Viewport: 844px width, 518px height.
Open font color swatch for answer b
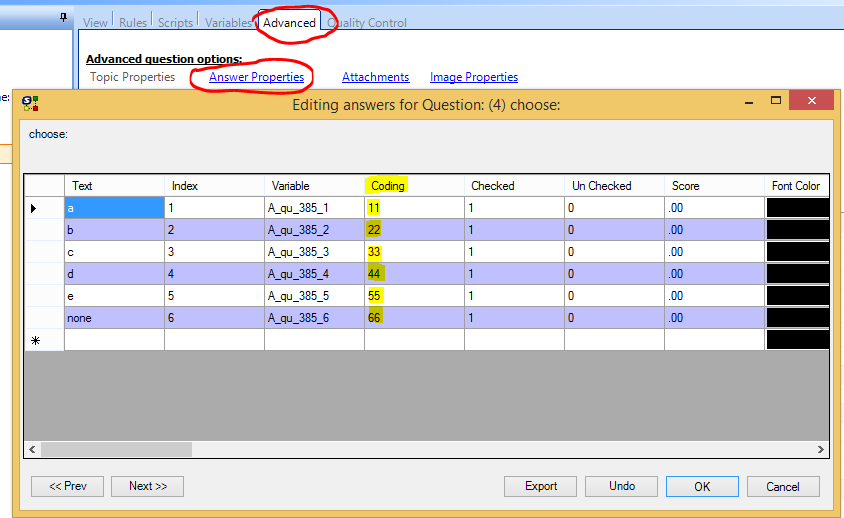coord(797,230)
